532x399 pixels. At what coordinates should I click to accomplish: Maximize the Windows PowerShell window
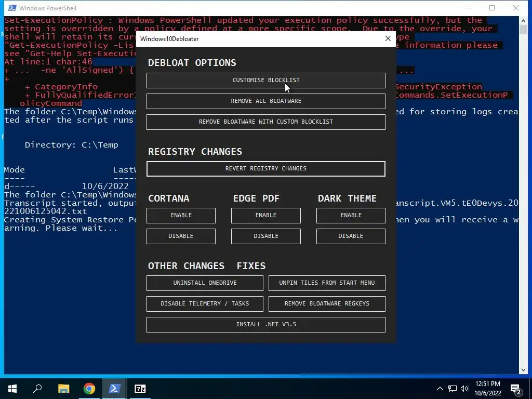coord(492,8)
